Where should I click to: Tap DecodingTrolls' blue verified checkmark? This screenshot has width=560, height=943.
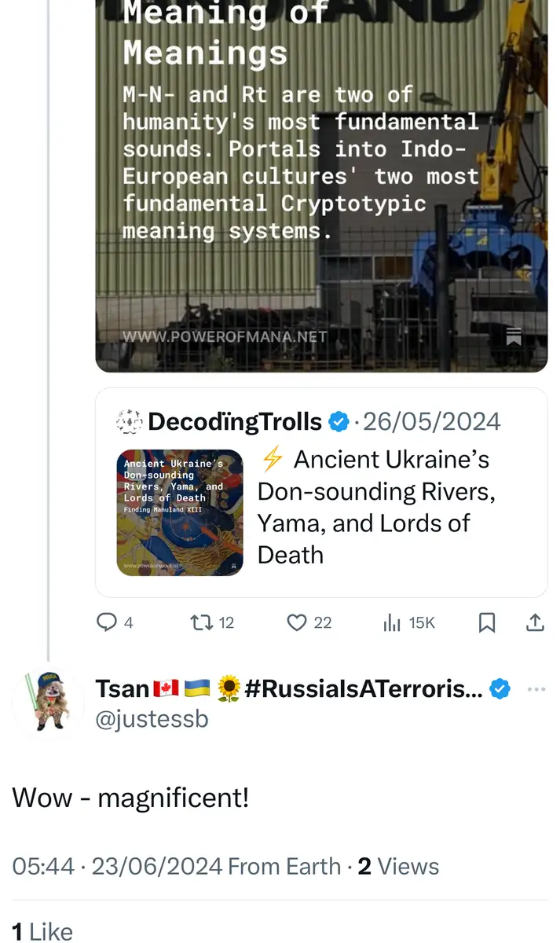[x=338, y=422]
